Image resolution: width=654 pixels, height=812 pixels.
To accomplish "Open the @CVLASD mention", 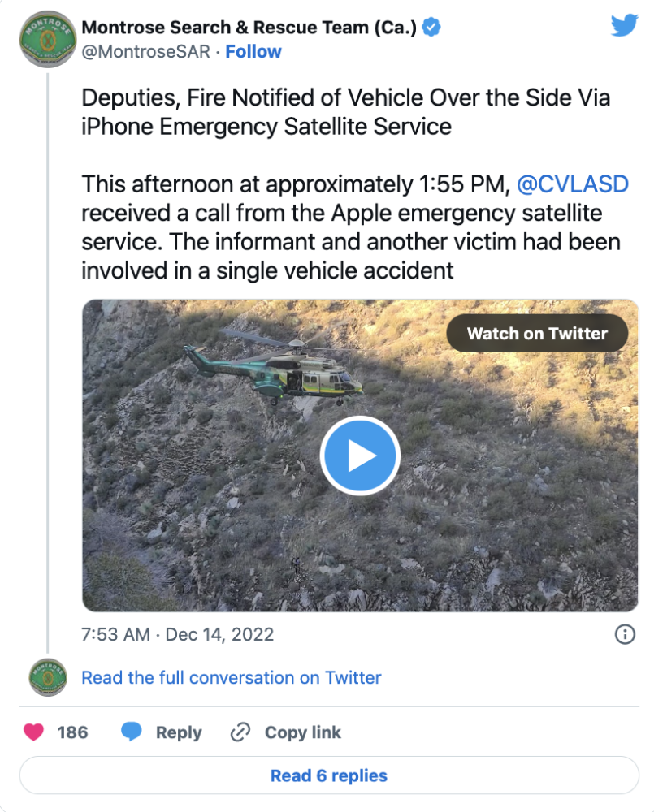I will (573, 184).
